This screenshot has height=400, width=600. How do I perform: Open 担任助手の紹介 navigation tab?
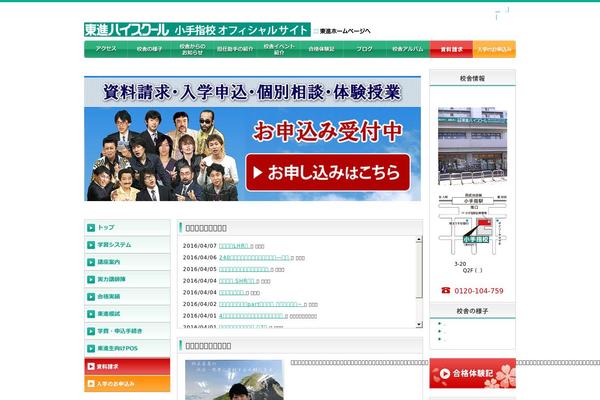(235, 49)
